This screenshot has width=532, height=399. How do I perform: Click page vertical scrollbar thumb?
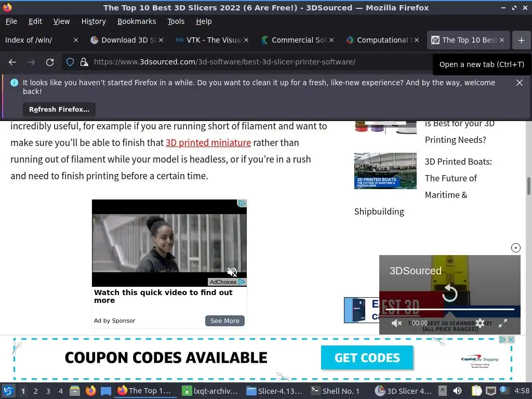pyautogui.click(x=528, y=186)
